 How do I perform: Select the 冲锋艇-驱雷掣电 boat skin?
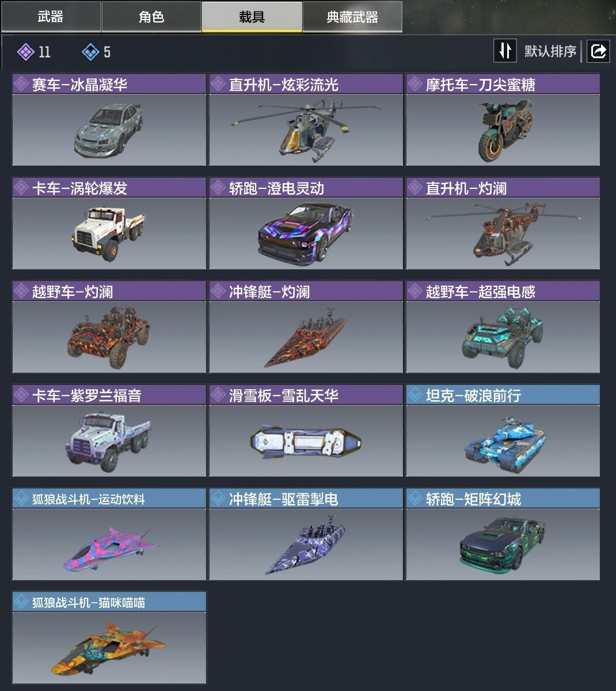[x=306, y=534]
